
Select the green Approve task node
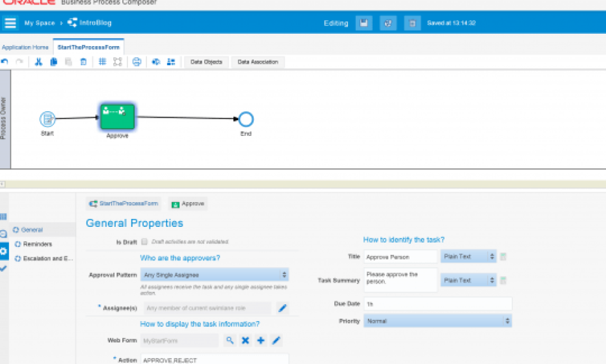[x=118, y=116]
